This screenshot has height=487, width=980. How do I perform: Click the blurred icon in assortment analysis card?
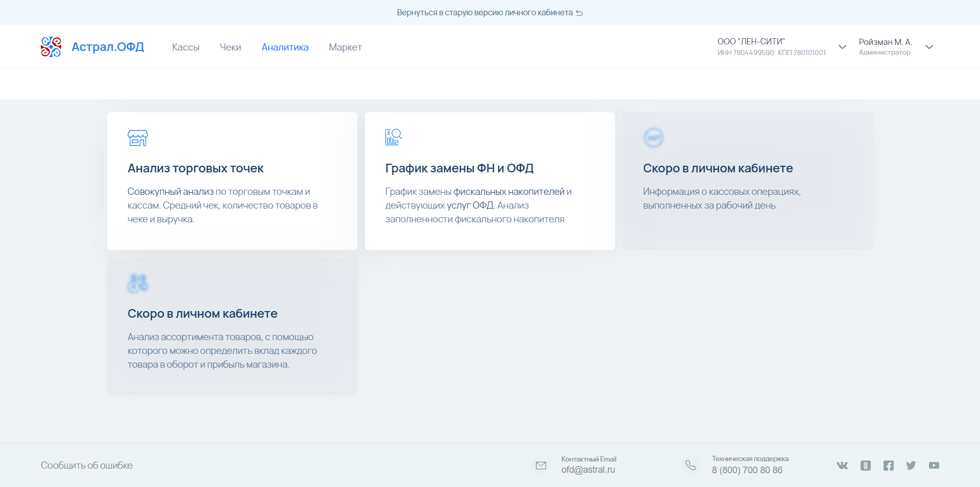point(138,284)
